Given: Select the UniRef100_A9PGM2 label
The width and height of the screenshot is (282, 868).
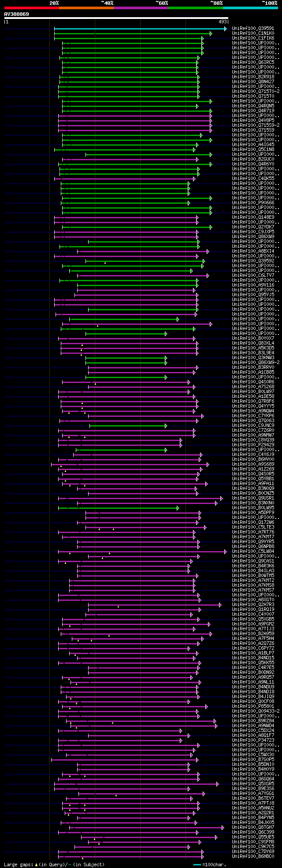Looking at the screenshot, I should [x=253, y=624].
